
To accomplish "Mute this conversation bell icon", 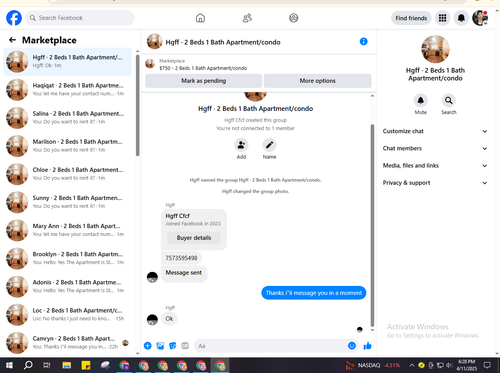I will click(421, 100).
